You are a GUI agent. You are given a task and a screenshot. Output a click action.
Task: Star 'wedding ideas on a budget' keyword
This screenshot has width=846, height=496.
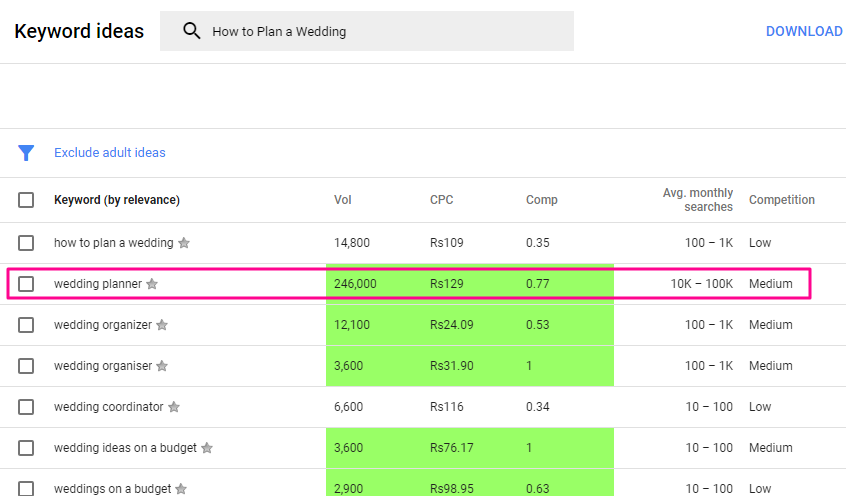207,448
